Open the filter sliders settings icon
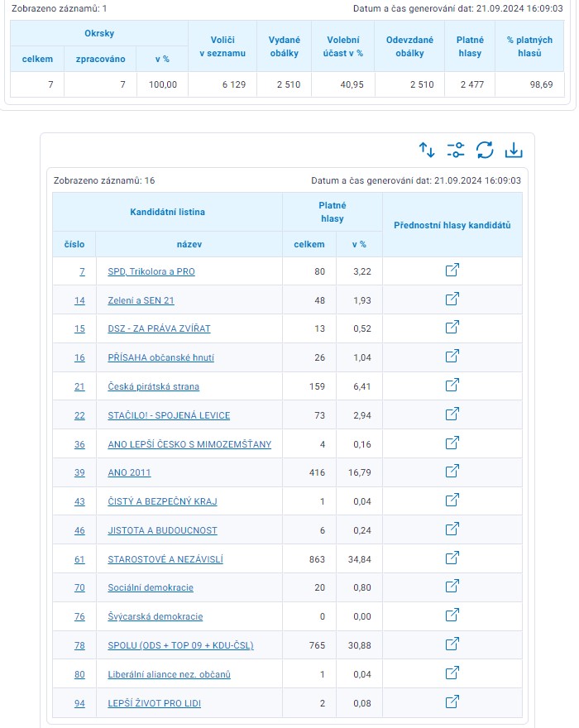 tap(456, 150)
